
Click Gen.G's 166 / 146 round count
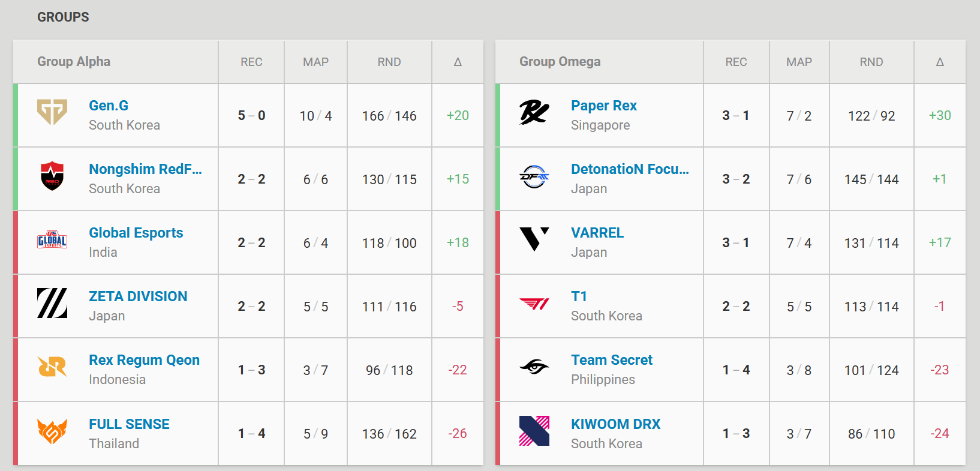[x=389, y=116]
